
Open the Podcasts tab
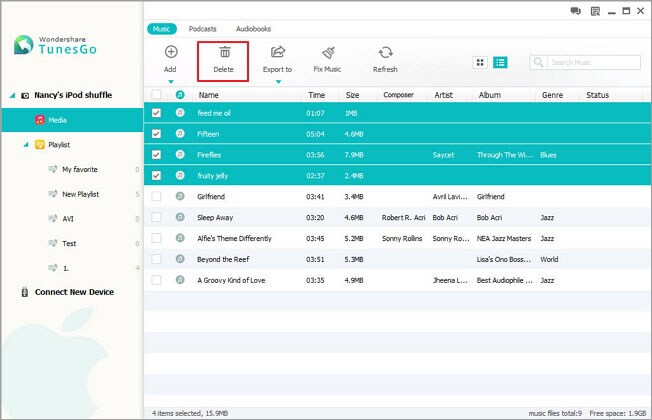203,29
